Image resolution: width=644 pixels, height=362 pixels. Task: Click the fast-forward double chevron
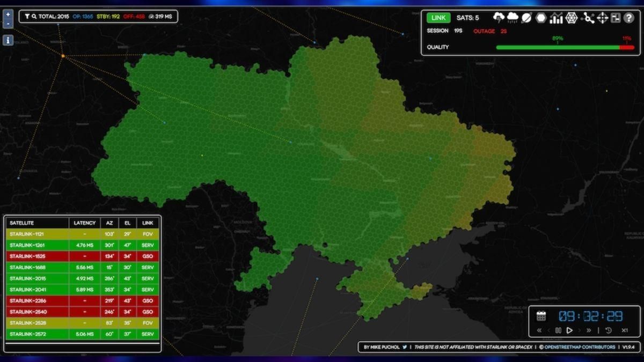coord(589,330)
